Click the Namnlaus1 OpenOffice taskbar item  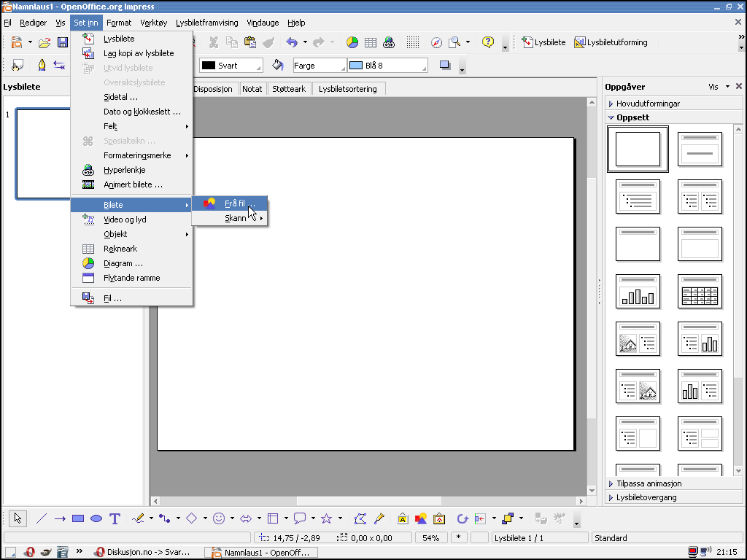[261, 553]
